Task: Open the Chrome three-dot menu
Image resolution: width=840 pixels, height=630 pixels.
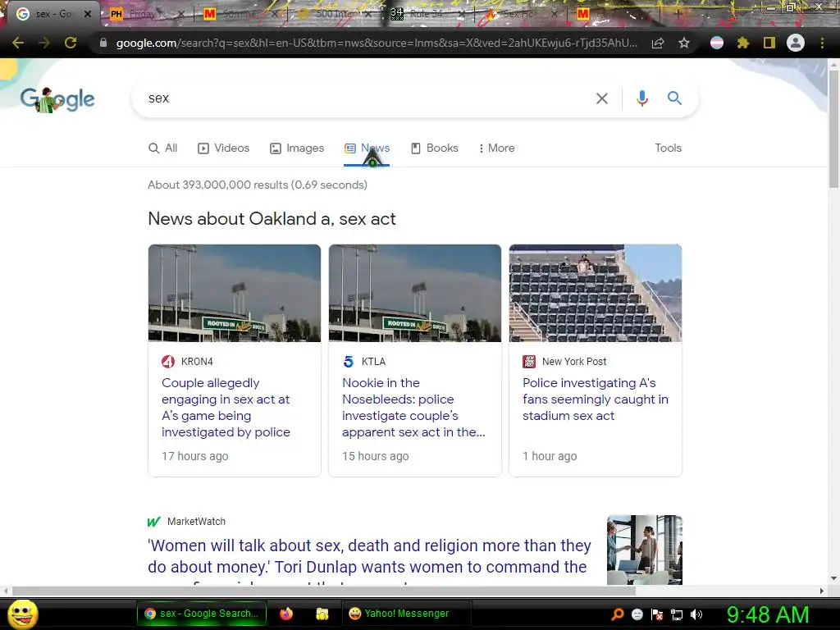Action: coord(822,43)
